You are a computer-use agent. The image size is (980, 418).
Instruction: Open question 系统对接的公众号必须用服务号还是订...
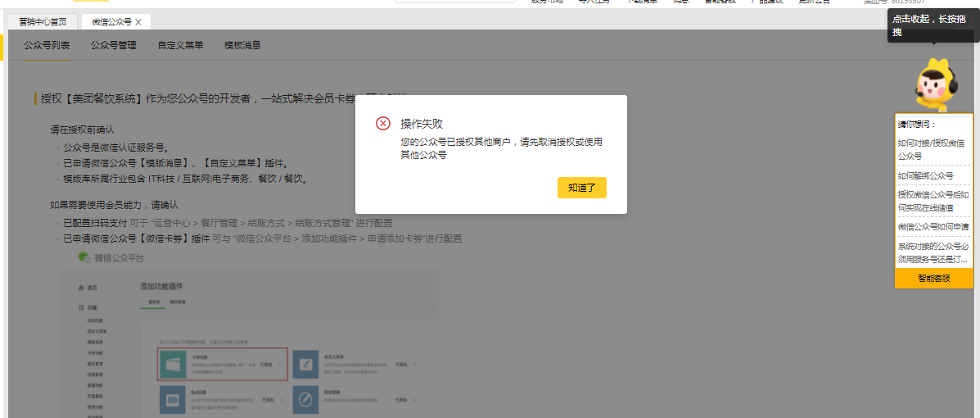point(933,252)
